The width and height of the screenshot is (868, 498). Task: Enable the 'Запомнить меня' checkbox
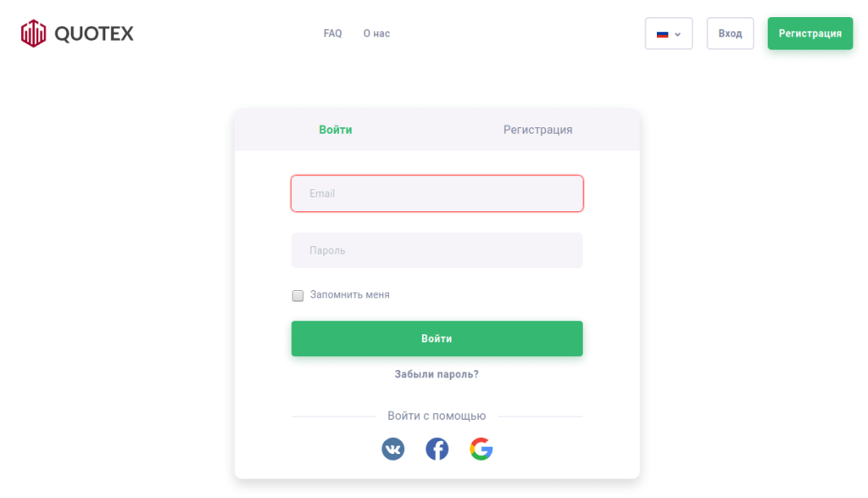click(298, 294)
